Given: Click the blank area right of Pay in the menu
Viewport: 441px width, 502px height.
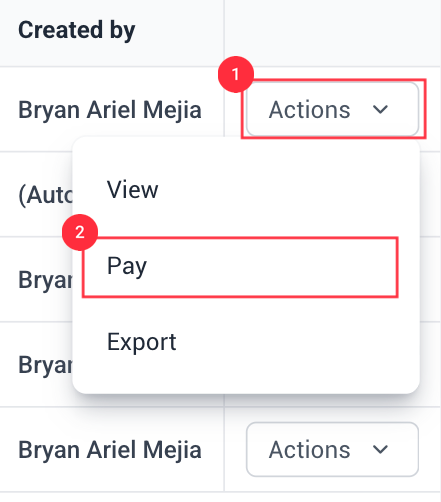Looking at the screenshot, I should [272, 267].
